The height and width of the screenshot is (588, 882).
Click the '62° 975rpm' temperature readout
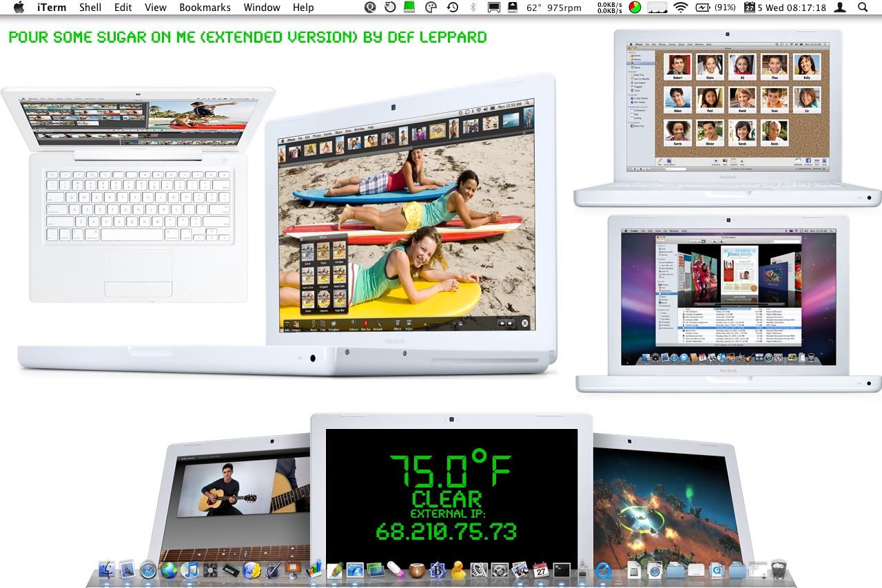click(555, 8)
